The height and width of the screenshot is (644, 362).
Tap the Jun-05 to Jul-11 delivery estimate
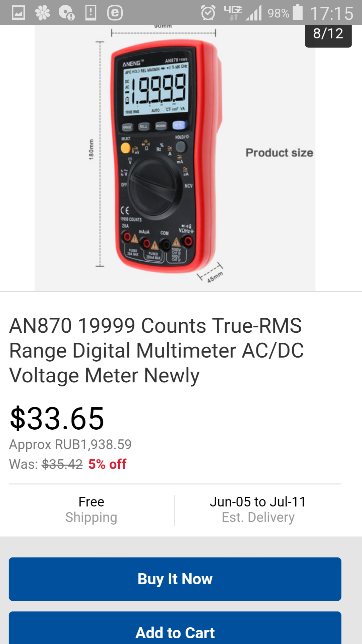[x=258, y=509]
